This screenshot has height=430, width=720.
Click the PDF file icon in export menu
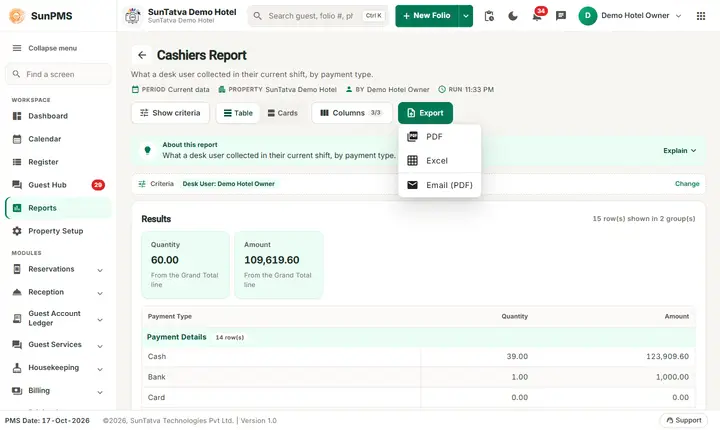(x=412, y=136)
